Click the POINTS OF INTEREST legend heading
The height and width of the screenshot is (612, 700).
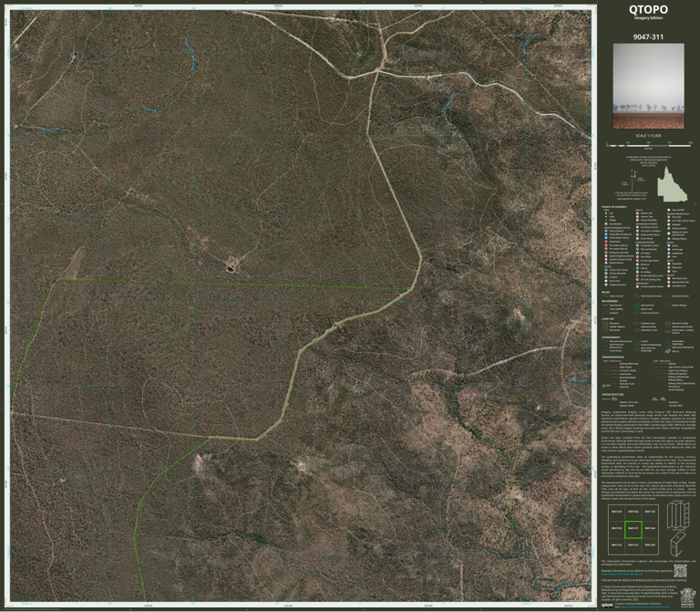coord(613,207)
